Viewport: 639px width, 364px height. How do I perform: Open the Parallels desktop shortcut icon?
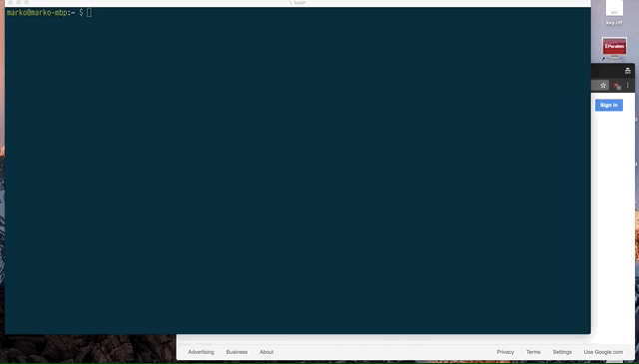click(614, 47)
